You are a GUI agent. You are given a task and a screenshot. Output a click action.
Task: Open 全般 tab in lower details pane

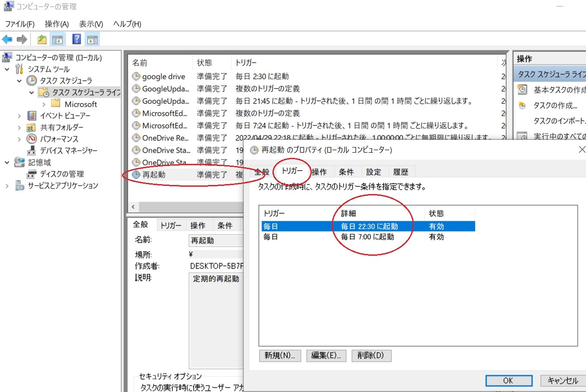(x=141, y=225)
